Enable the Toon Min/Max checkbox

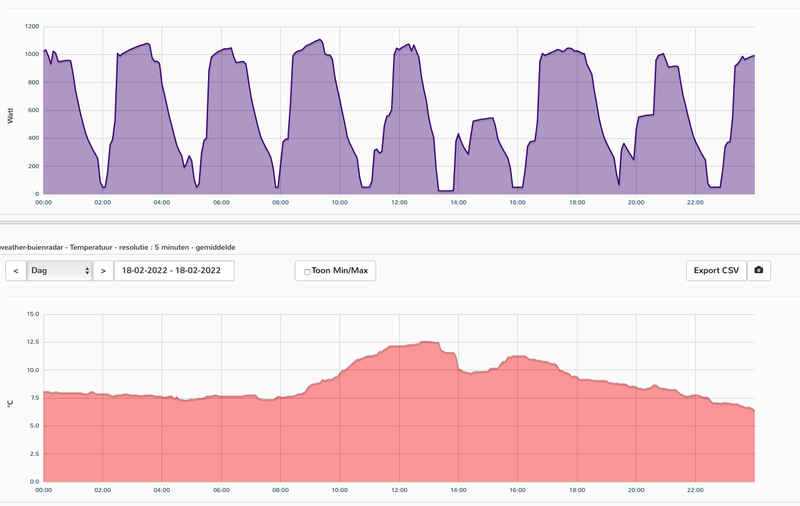tap(307, 271)
